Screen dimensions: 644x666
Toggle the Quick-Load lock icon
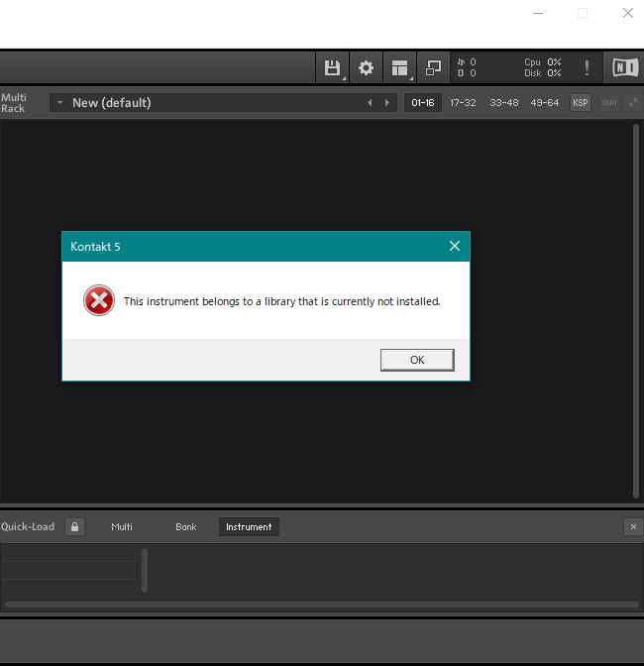(74, 527)
